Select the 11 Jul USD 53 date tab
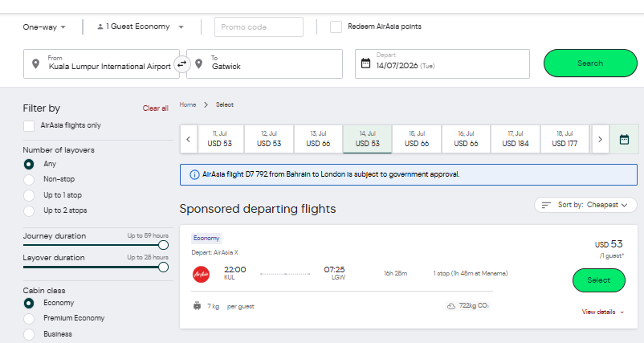 point(220,139)
